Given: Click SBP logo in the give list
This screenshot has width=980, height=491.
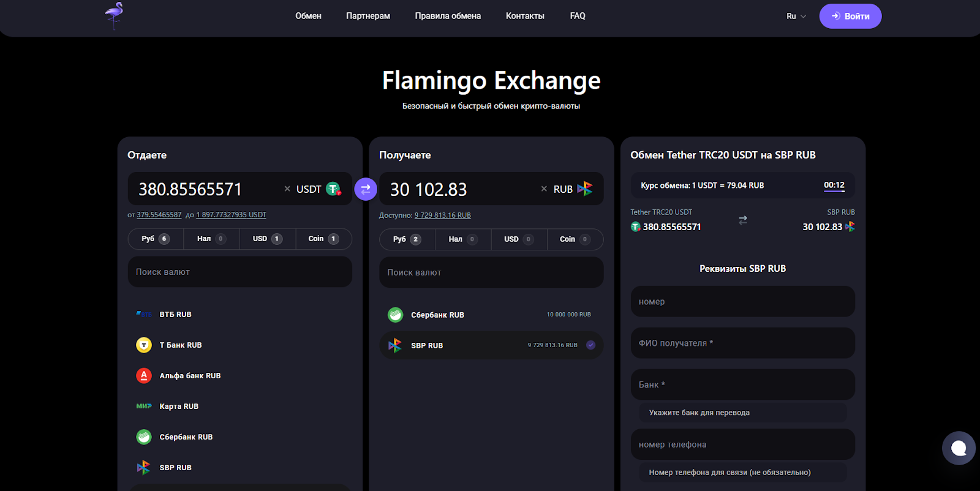Looking at the screenshot, I should pos(143,468).
